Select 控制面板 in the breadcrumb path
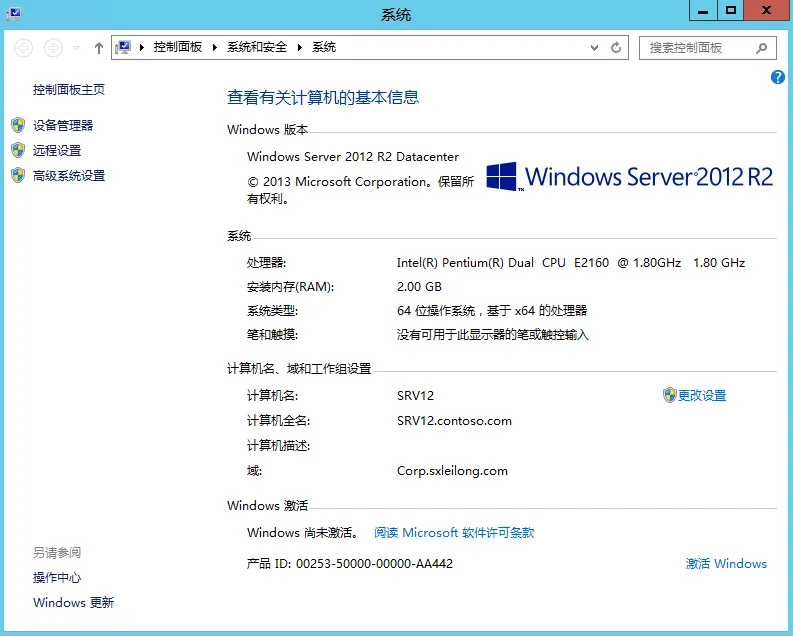Screen dimensions: 793x636 click(x=178, y=47)
